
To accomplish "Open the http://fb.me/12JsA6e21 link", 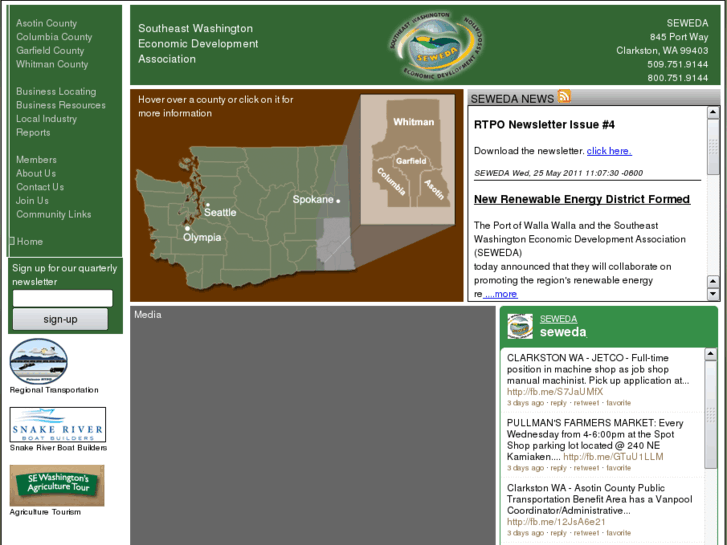I will pyautogui.click(x=556, y=522).
